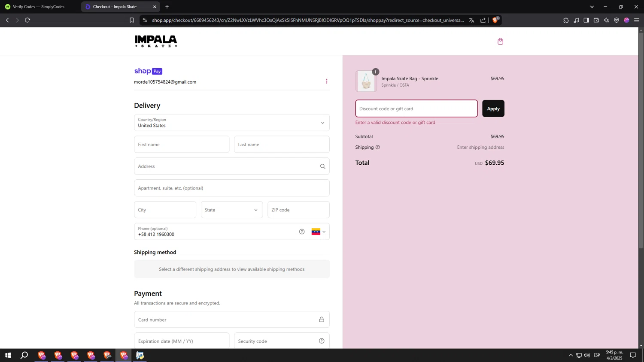Open the last pinned taskbar app icon

pos(140,355)
